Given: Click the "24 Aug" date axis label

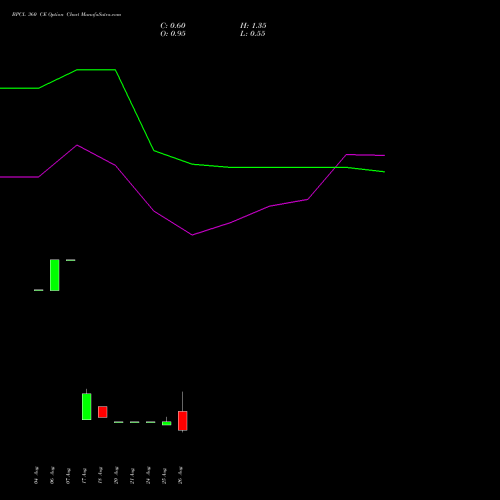Looking at the screenshot, I should pos(148,475).
